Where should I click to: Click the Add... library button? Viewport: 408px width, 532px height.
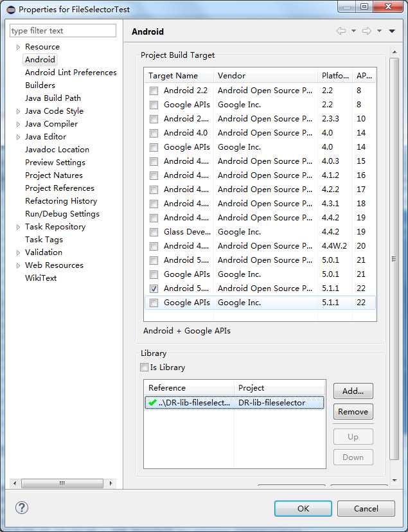click(353, 391)
